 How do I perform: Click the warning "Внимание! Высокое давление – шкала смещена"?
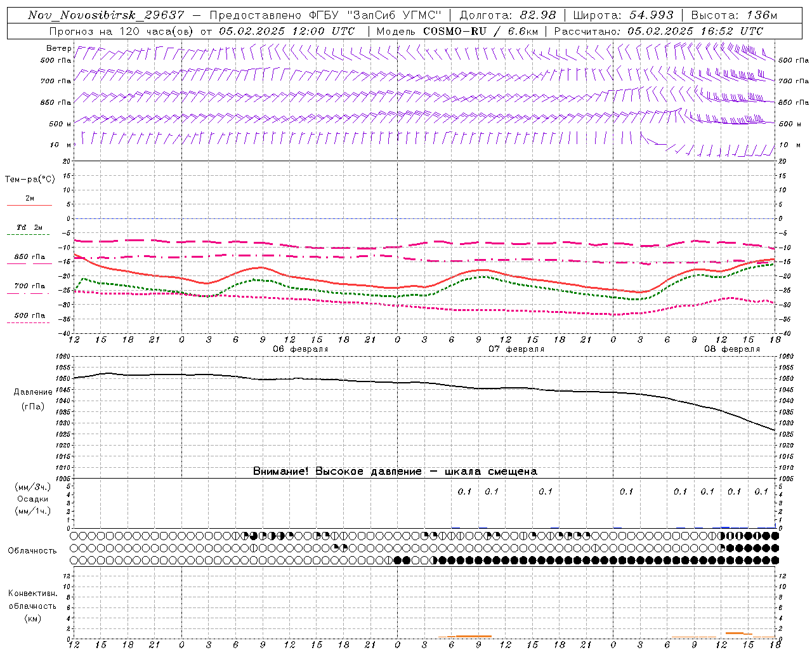tap(395, 471)
